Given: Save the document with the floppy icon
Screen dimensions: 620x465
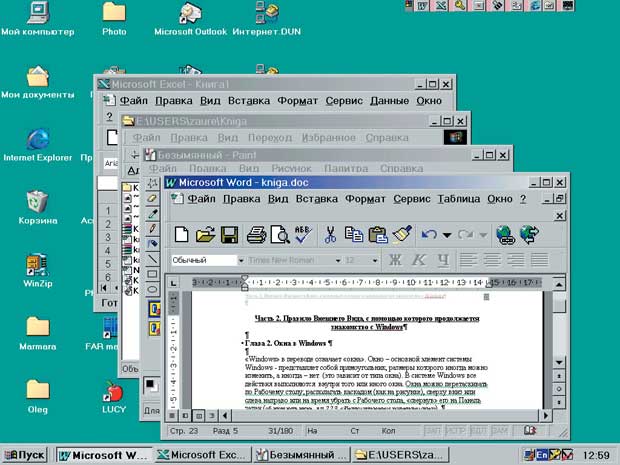Looking at the screenshot, I should tap(229, 234).
